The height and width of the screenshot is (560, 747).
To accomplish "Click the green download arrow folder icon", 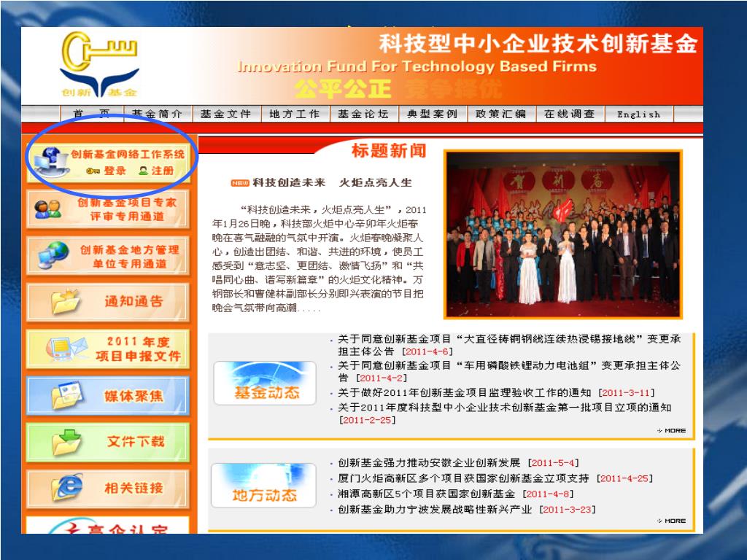I will coord(66,442).
